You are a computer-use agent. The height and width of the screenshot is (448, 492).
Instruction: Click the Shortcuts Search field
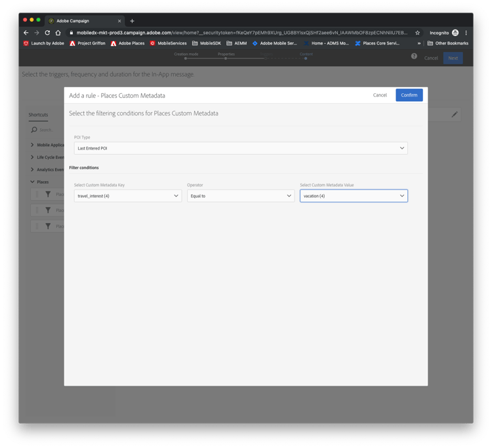47,130
